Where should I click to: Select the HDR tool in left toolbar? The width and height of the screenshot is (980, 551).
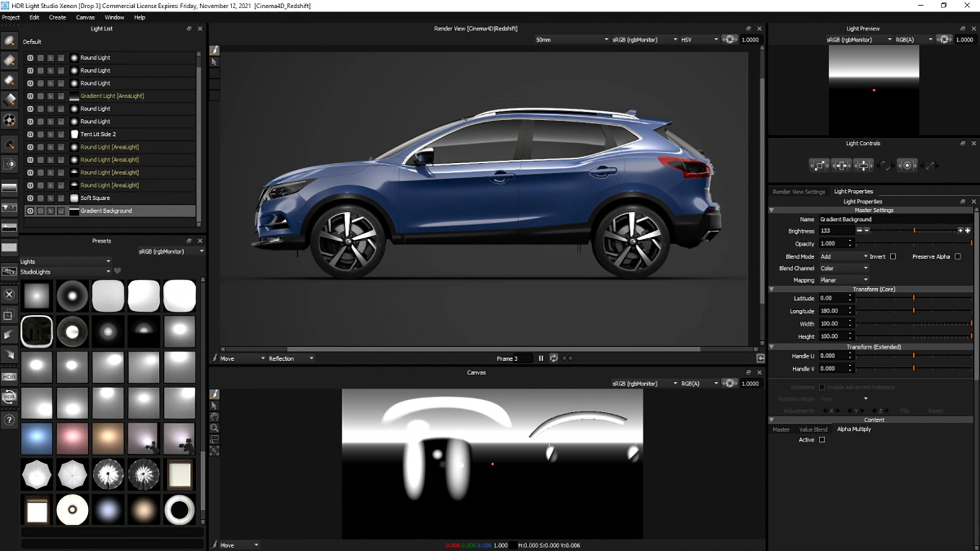pyautogui.click(x=9, y=377)
